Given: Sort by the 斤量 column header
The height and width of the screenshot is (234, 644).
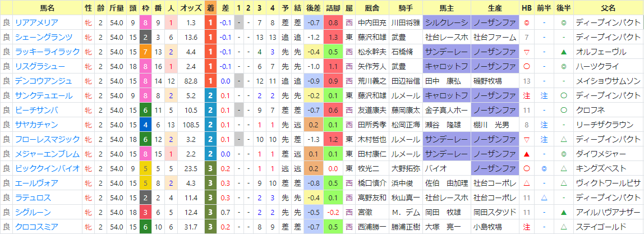Looking at the screenshot, I should (117, 8).
